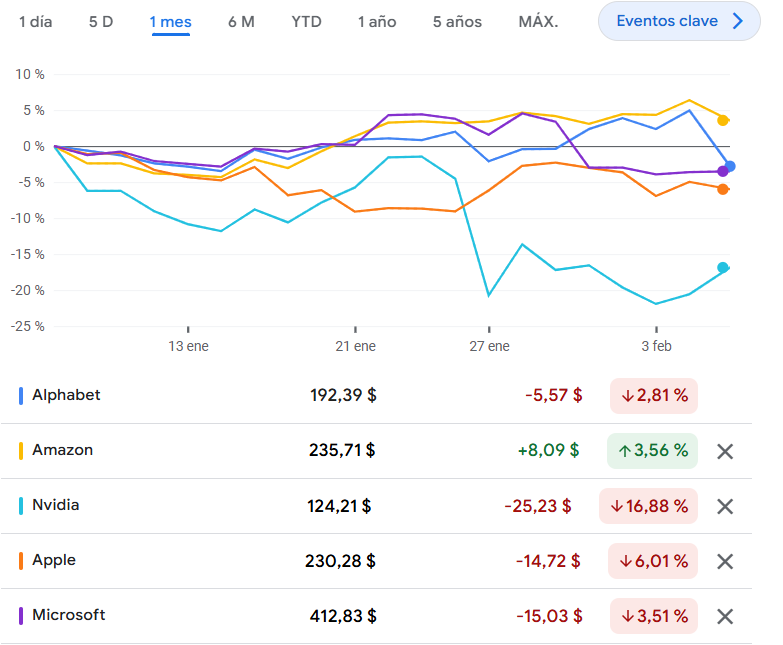
Task: Select the 5 D time range tab
Action: (101, 21)
